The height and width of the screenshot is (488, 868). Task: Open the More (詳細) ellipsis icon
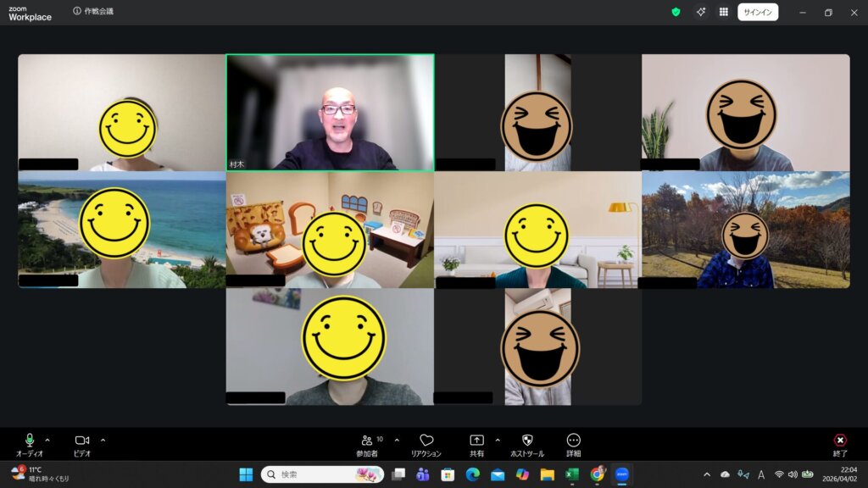574,441
